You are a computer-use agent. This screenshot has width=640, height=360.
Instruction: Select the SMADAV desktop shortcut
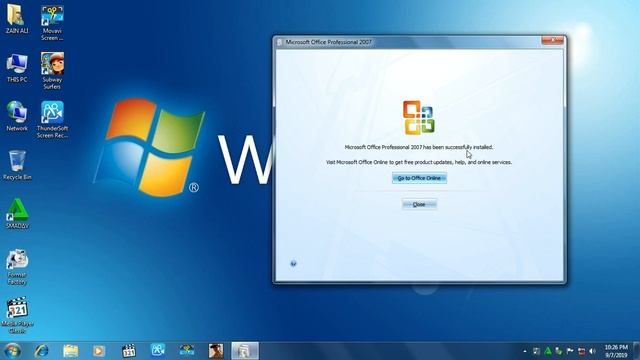coord(17,214)
